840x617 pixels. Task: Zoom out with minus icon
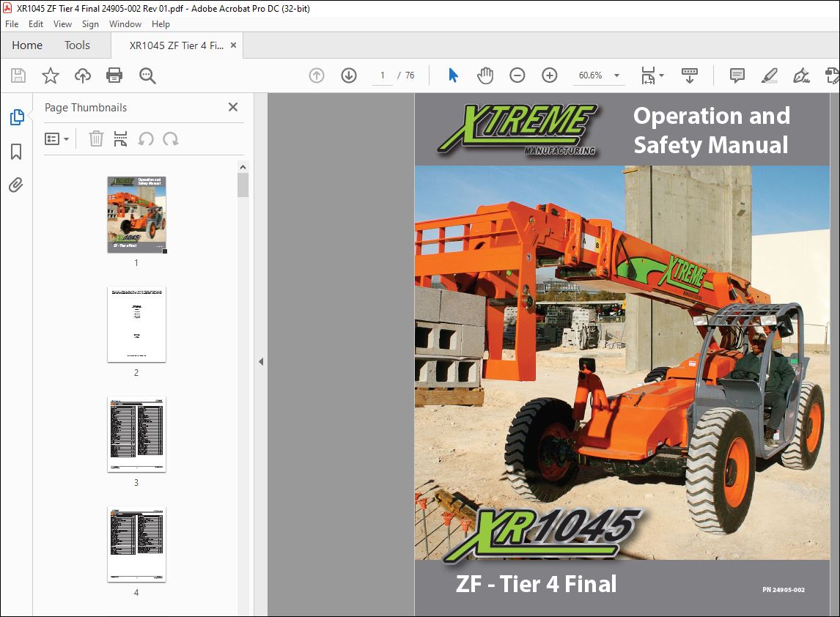point(517,75)
